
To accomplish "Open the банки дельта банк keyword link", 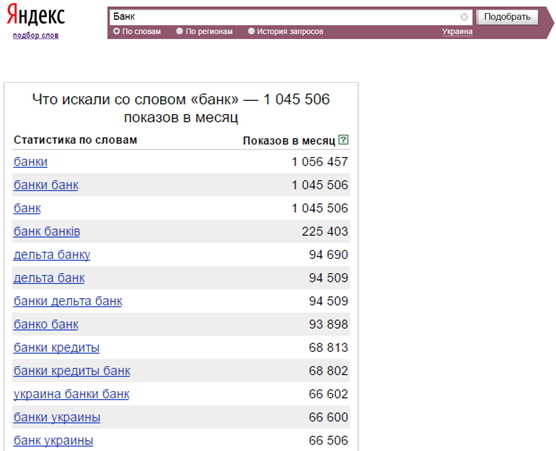I will point(68,301).
